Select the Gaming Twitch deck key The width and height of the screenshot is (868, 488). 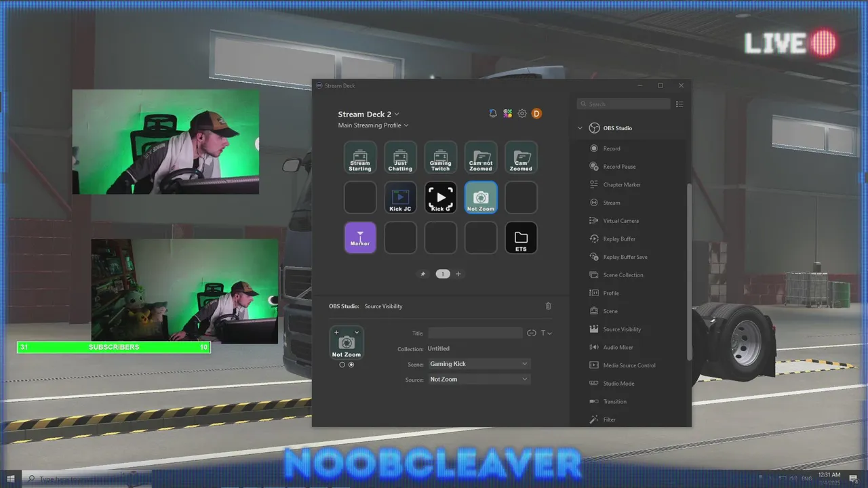pyautogui.click(x=441, y=157)
